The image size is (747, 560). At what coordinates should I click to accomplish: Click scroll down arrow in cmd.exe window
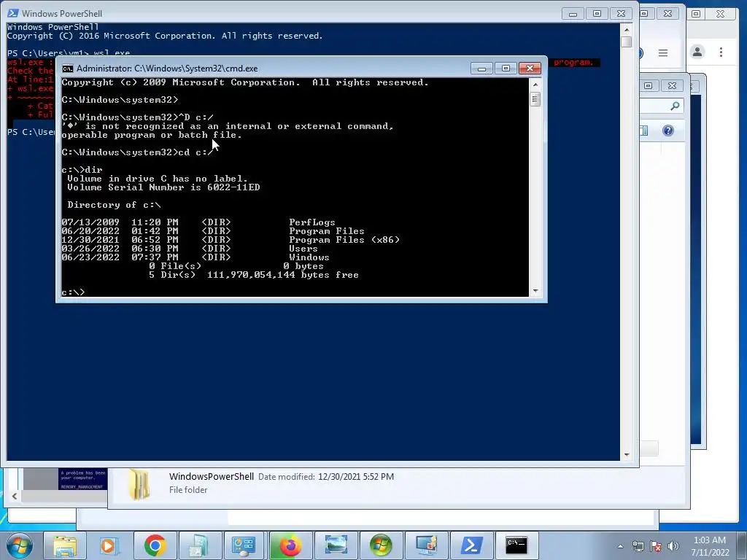point(535,290)
